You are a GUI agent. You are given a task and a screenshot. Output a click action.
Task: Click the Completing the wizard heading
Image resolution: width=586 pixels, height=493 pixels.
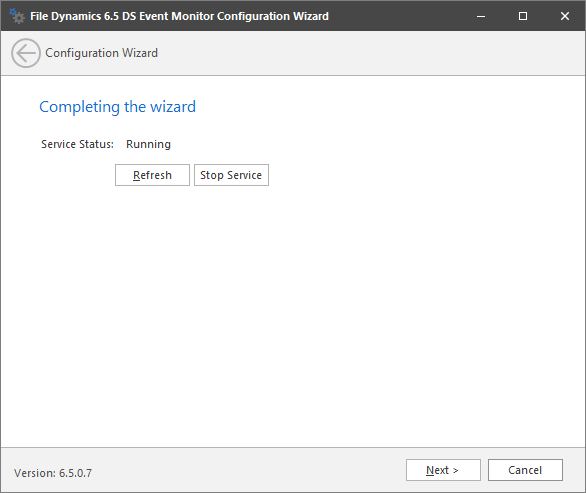[117, 107]
